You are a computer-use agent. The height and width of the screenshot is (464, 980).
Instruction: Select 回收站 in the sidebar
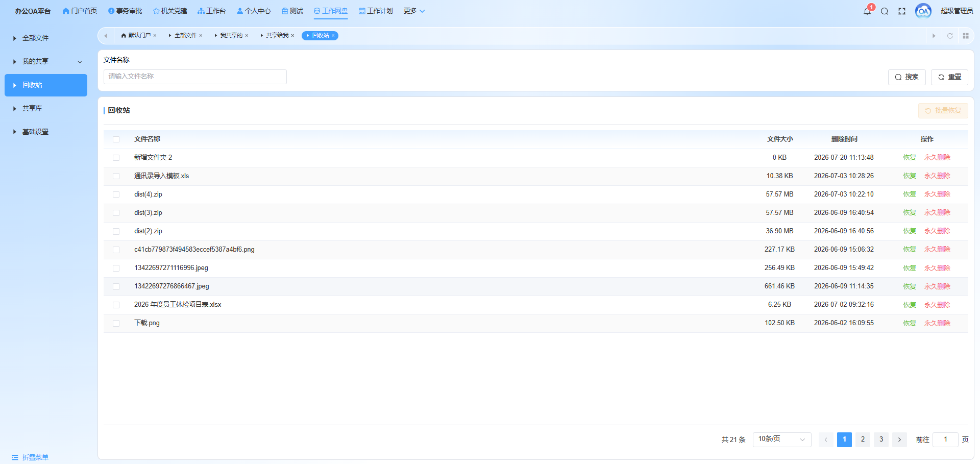tap(46, 85)
